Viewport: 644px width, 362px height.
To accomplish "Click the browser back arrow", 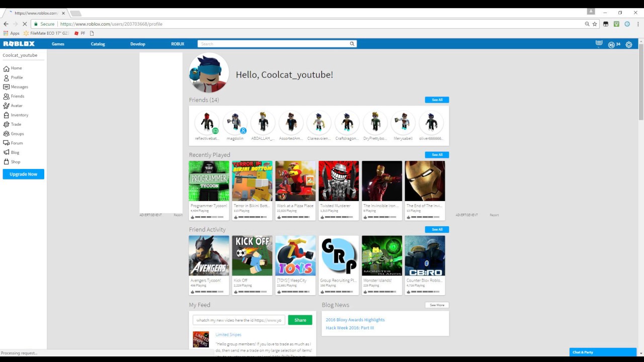I will (6, 24).
